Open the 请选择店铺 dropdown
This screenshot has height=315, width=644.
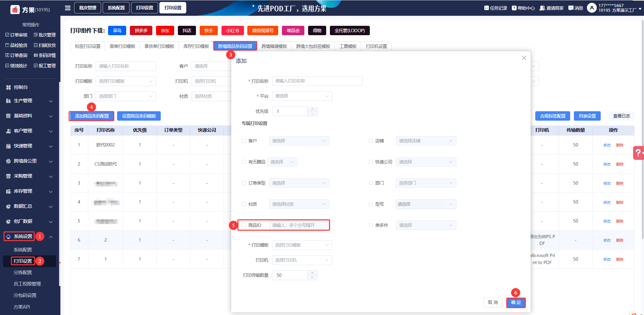tap(426, 141)
